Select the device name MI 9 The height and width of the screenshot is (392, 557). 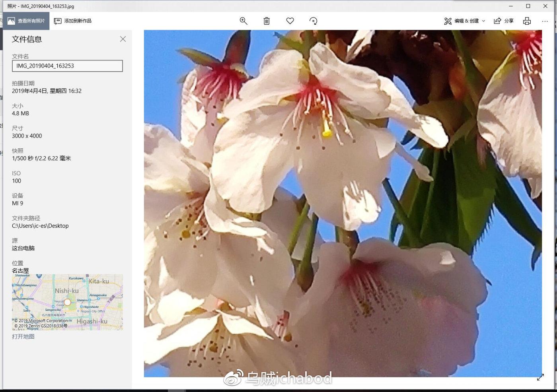(18, 203)
